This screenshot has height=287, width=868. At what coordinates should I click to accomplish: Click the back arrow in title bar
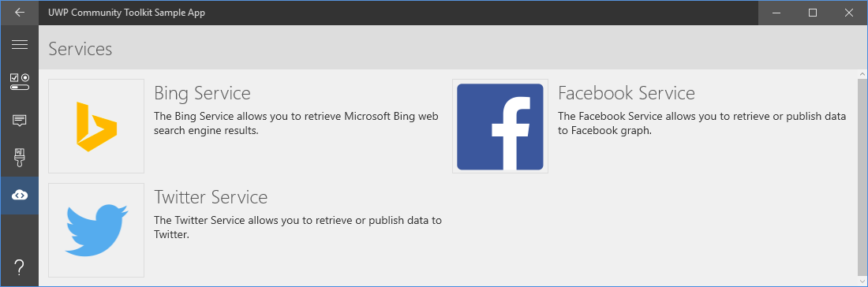(20, 12)
